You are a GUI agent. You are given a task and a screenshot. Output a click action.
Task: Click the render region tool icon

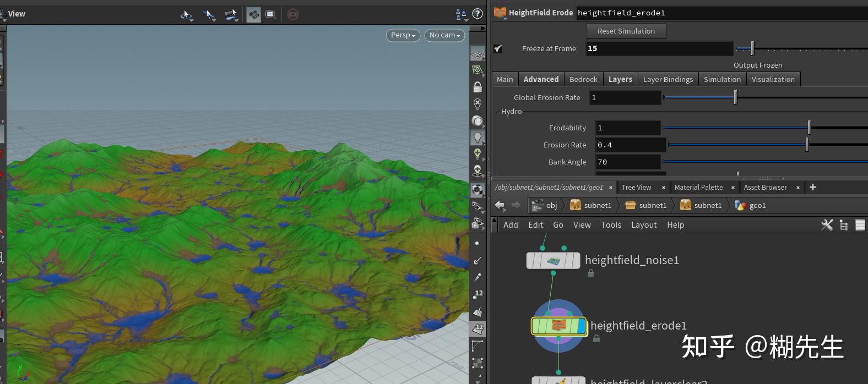click(x=270, y=14)
